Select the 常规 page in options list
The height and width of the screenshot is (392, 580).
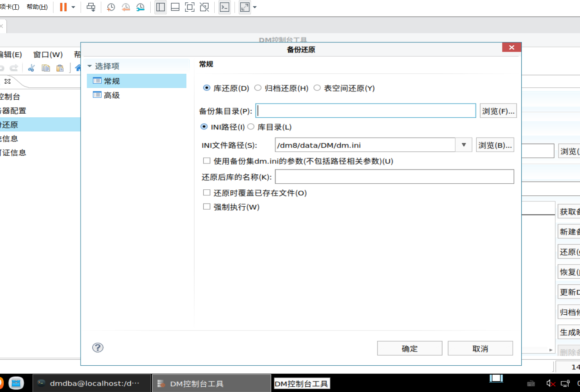(136, 81)
